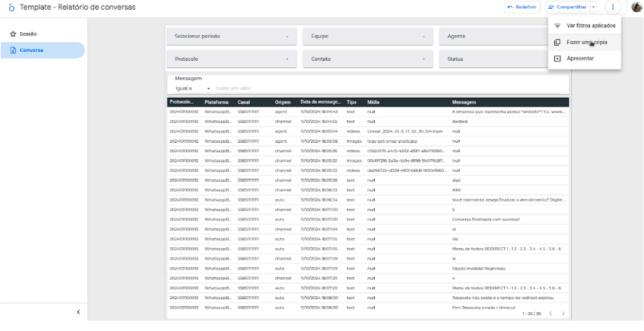The width and height of the screenshot is (644, 331).
Task: Click the play icon beside Apresentar
Action: click(557, 59)
